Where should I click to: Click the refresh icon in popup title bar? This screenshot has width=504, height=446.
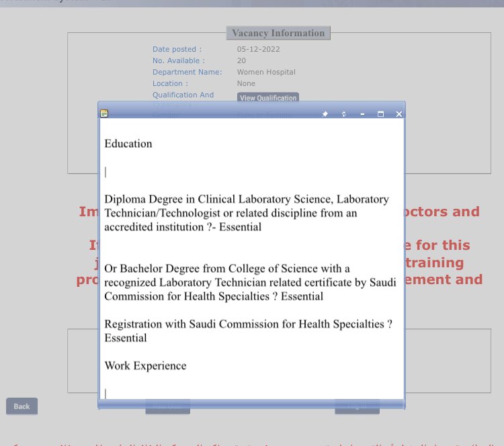343,114
